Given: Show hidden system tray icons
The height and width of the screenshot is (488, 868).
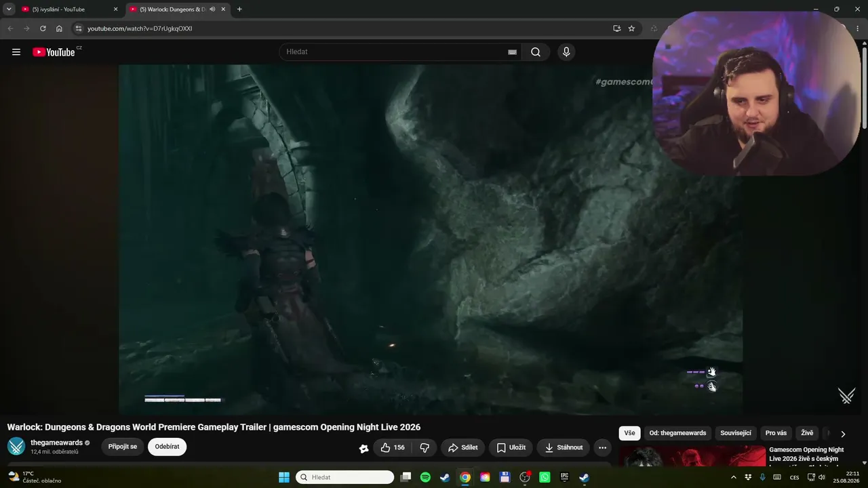Looking at the screenshot, I should click(733, 477).
